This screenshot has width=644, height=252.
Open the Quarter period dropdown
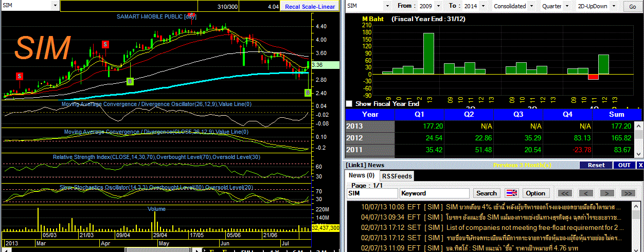click(x=568, y=6)
